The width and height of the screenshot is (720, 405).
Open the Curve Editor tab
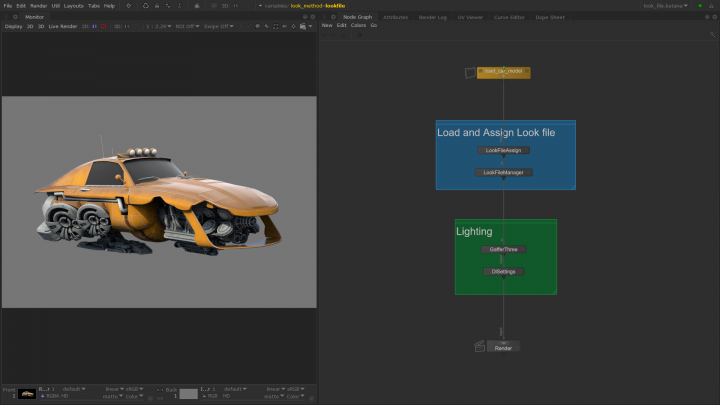coord(509,17)
